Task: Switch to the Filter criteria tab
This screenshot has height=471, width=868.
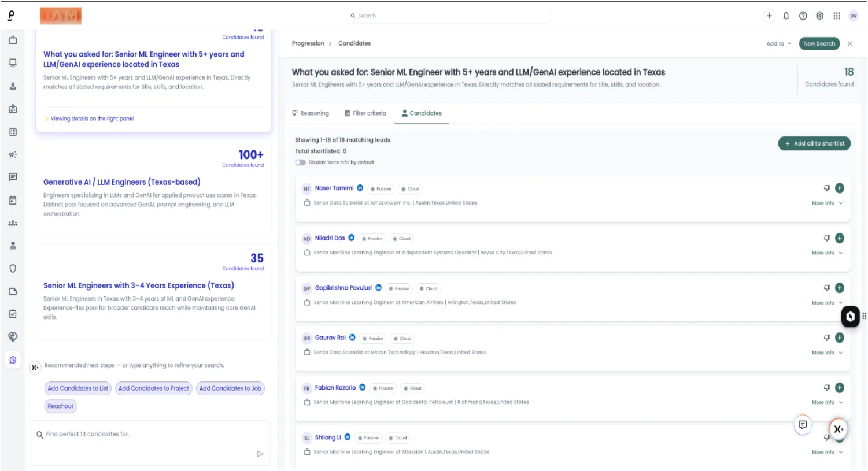Action: click(365, 113)
